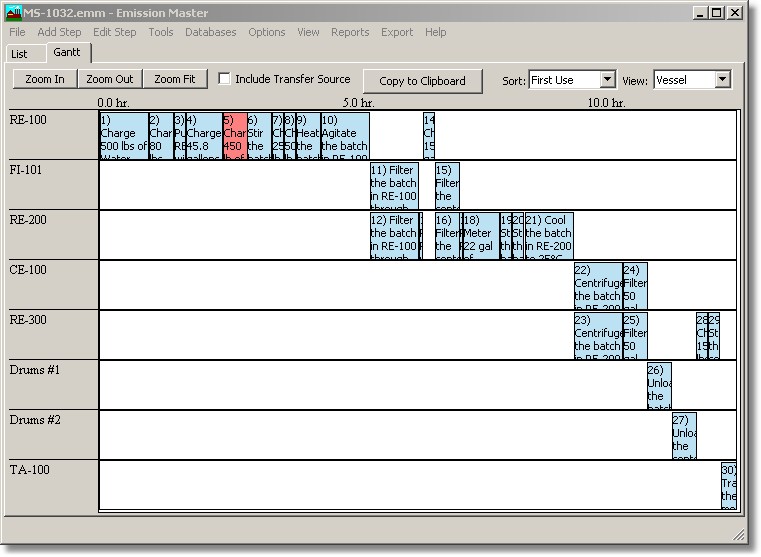The width and height of the screenshot is (761, 557).
Task: Open the Export menu
Action: (397, 32)
